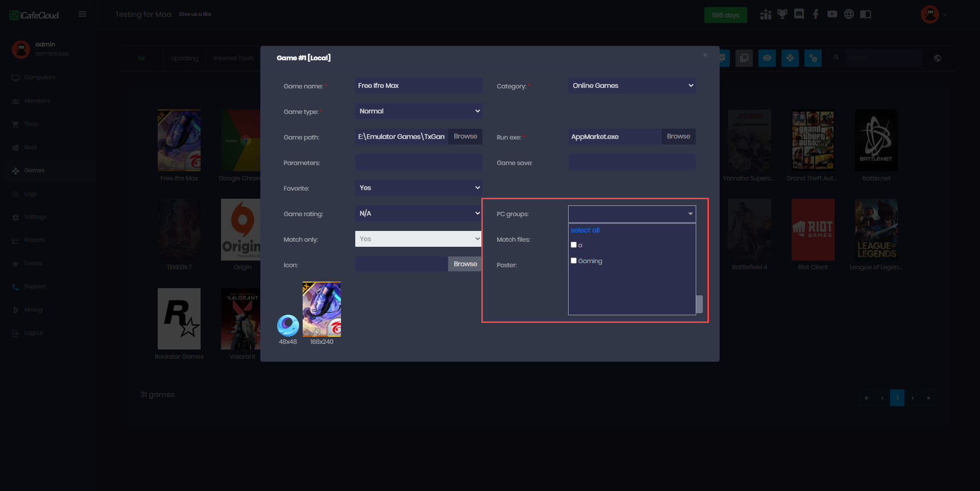Image resolution: width=980 pixels, height=491 pixels.
Task: Click the Settings gear icon in sidebar
Action: tap(15, 217)
